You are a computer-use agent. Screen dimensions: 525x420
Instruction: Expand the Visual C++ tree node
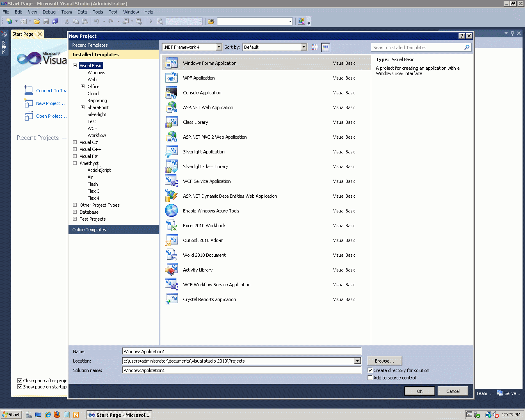pos(75,149)
